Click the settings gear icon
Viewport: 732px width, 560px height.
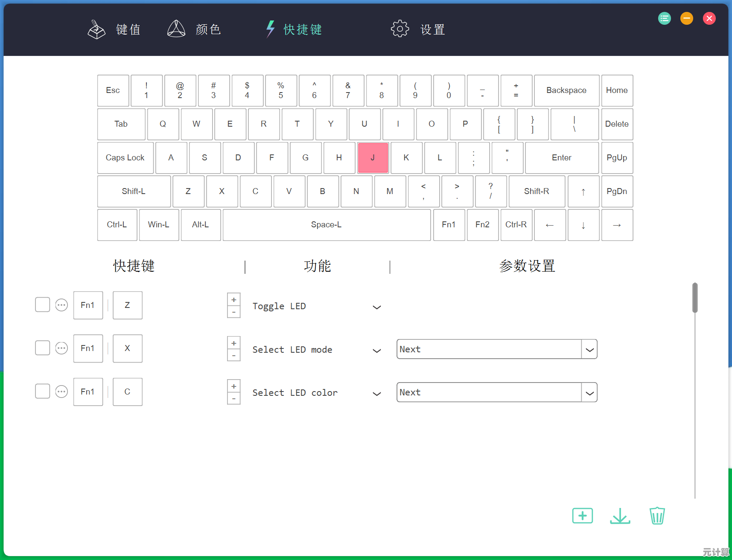pyautogui.click(x=400, y=29)
